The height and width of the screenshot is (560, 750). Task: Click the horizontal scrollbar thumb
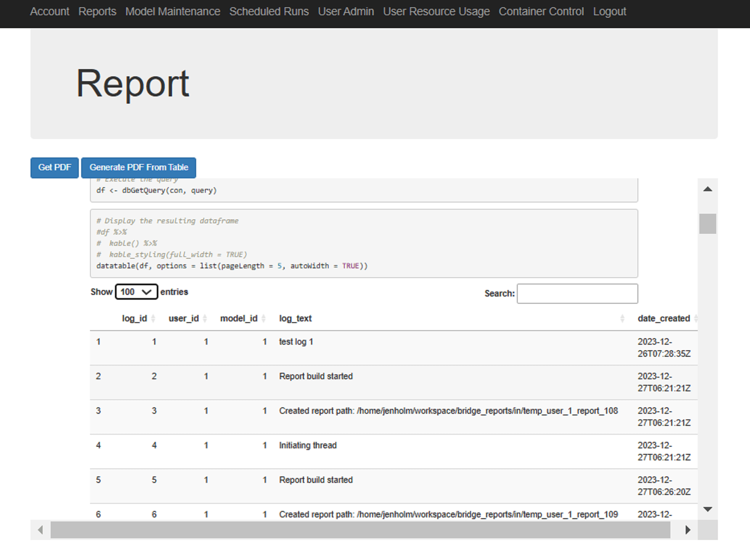coord(360,530)
